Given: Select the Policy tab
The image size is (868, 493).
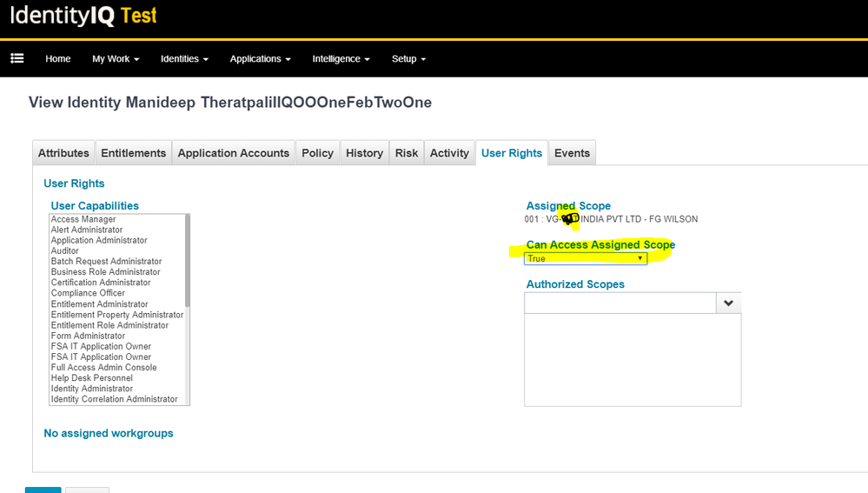Looking at the screenshot, I should click(317, 153).
